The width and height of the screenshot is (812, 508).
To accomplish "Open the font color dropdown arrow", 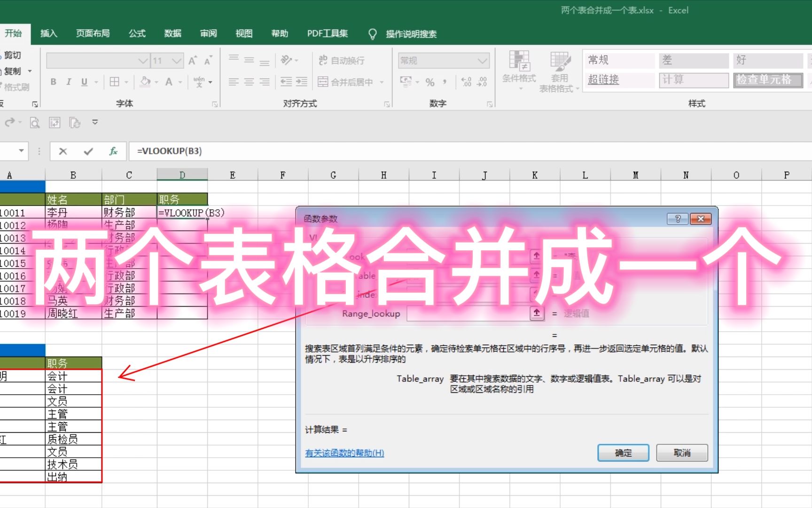I will pos(180,82).
